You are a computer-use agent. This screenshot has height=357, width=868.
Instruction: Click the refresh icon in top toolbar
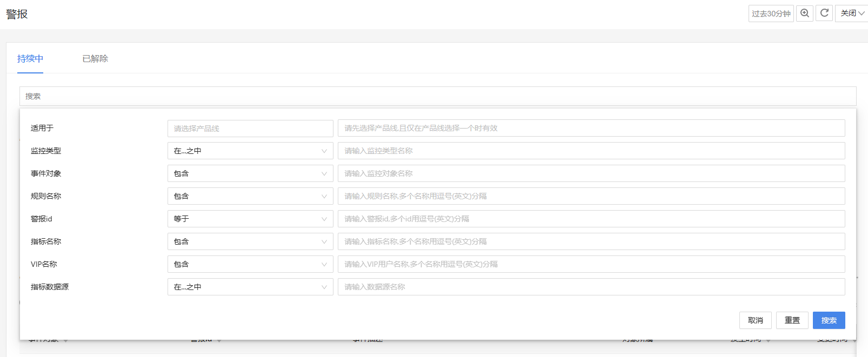[x=824, y=14]
